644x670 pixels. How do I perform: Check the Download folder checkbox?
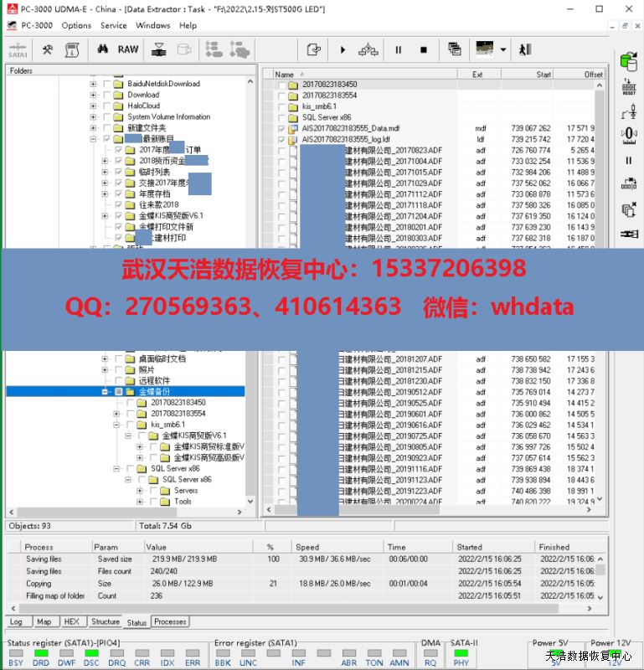[106, 95]
